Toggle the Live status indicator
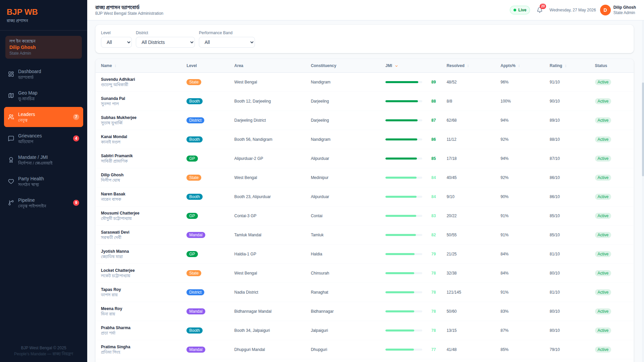This screenshot has width=644, height=362. coord(520,10)
